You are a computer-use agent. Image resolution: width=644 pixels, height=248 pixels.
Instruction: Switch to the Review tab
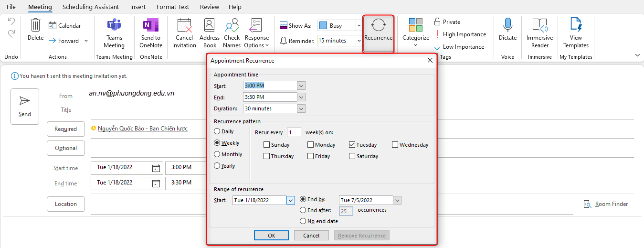click(x=210, y=7)
